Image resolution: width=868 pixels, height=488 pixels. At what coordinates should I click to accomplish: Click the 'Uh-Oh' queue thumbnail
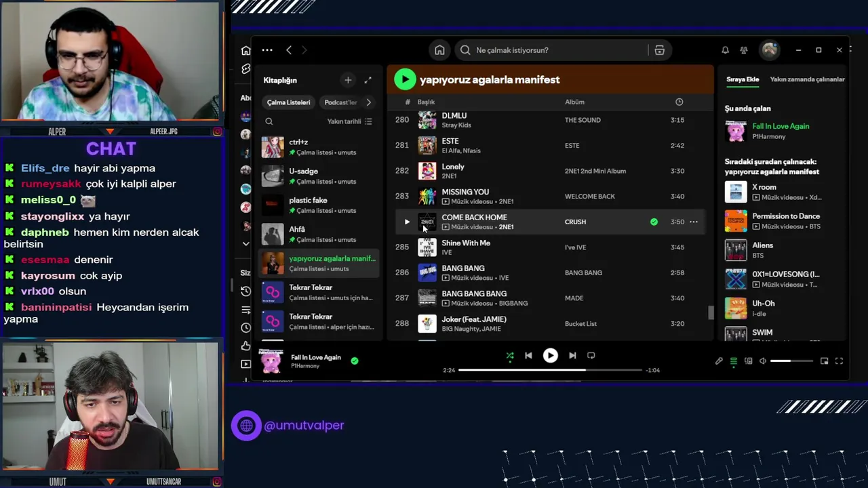click(x=736, y=308)
